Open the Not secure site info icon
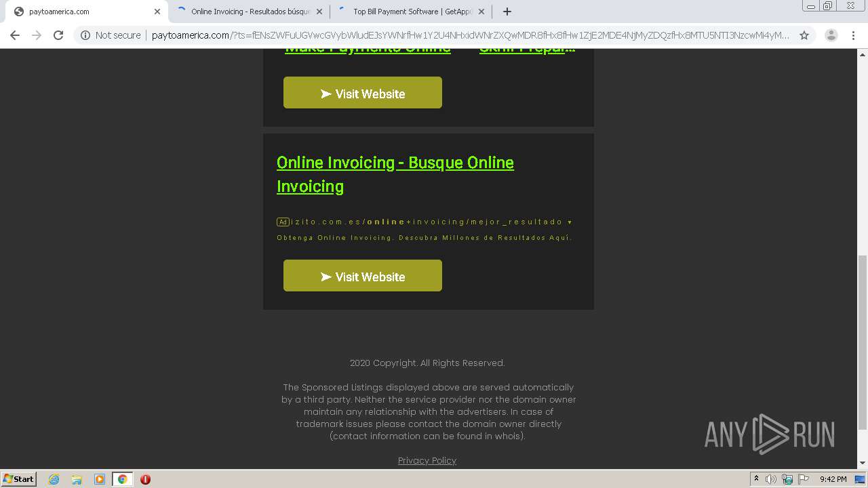 [x=85, y=35]
